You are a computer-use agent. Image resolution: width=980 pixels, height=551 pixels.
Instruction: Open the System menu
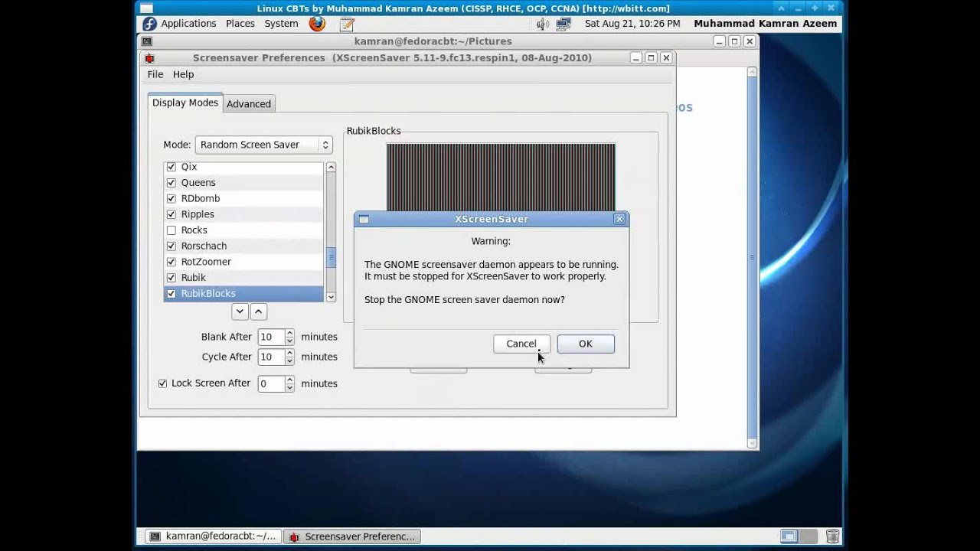(x=281, y=24)
